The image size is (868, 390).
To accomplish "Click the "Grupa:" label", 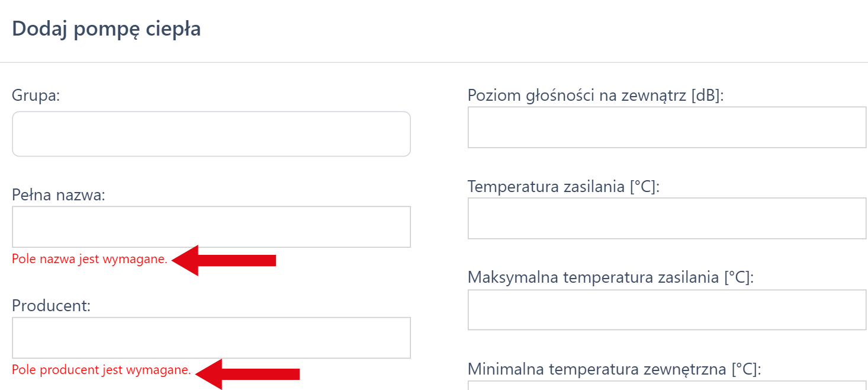I will 36,95.
